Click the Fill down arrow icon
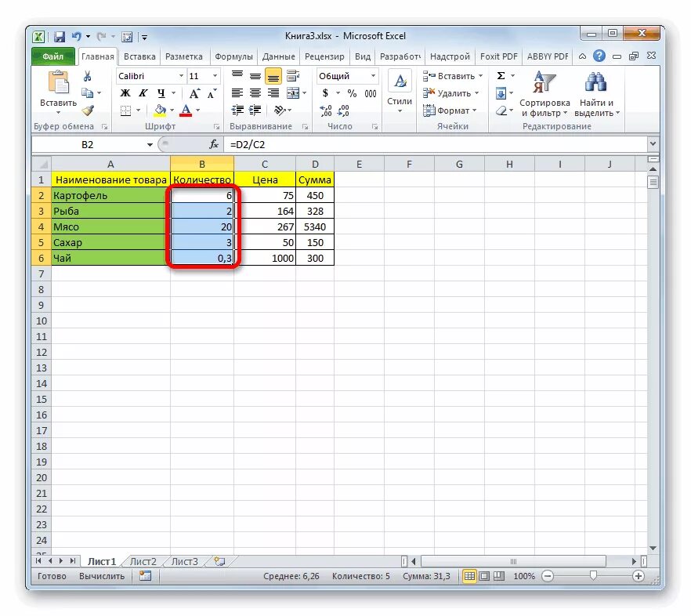 (x=501, y=93)
